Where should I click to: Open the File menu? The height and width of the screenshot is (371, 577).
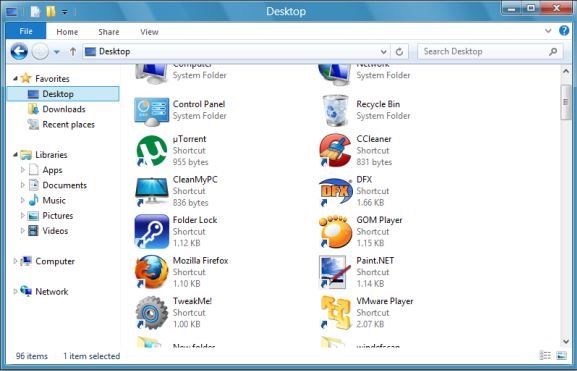(x=26, y=31)
